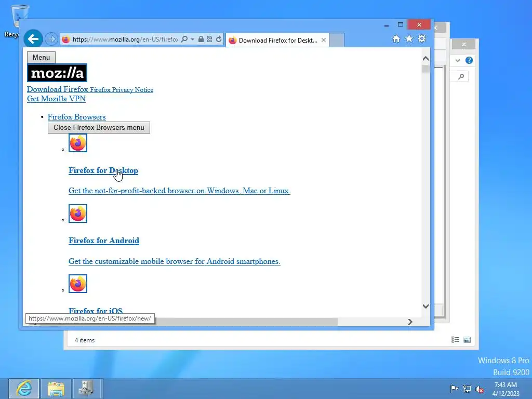Click the address bar URL field

point(125,39)
